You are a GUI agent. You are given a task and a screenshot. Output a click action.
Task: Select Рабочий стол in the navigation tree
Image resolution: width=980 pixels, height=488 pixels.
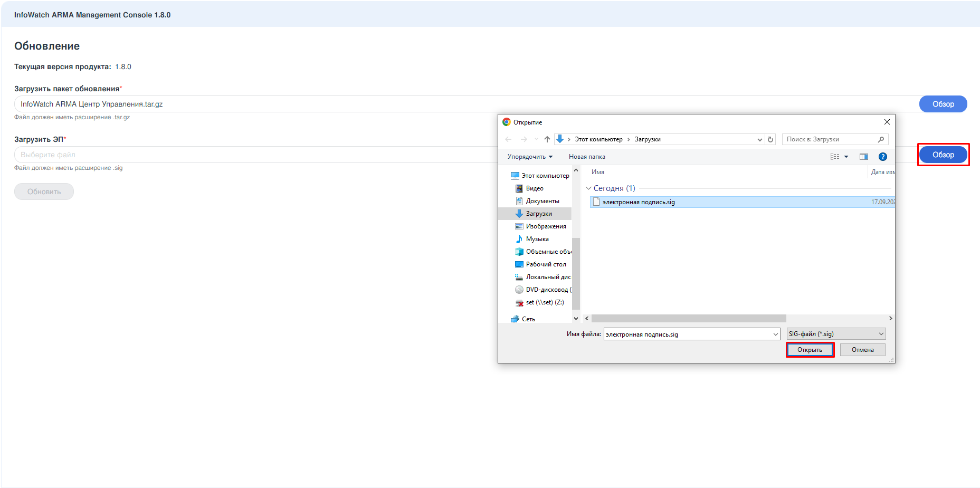540,264
